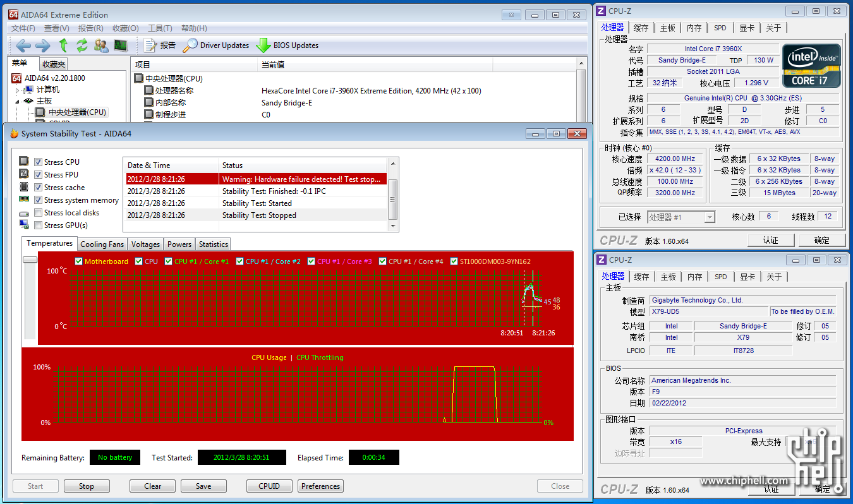The image size is (853, 504).
Task: Click the Clear button
Action: point(153,486)
